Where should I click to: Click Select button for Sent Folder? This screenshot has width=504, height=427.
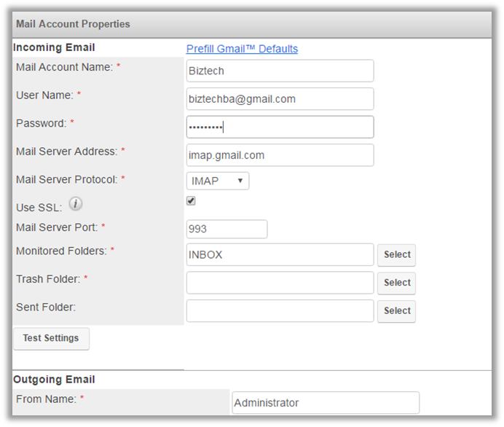tap(397, 310)
